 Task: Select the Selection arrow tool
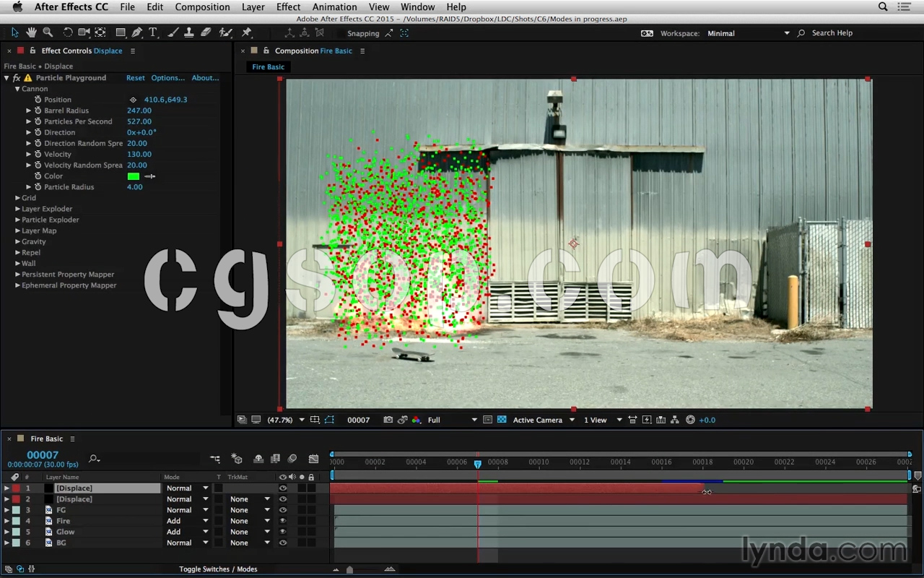pos(14,33)
